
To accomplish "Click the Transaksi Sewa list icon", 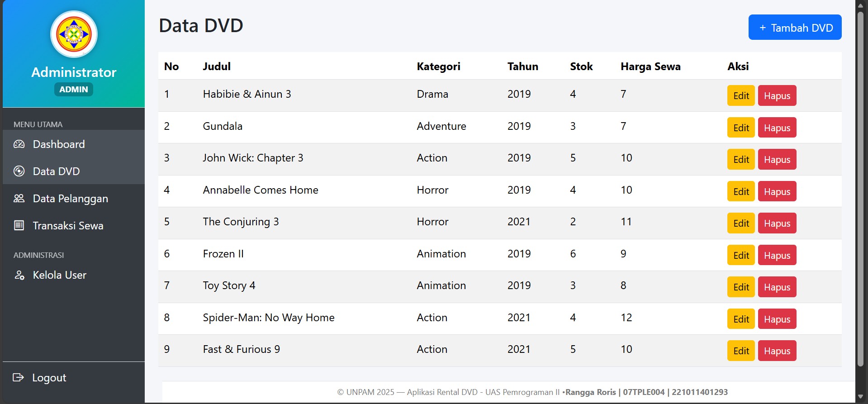I will tap(19, 225).
